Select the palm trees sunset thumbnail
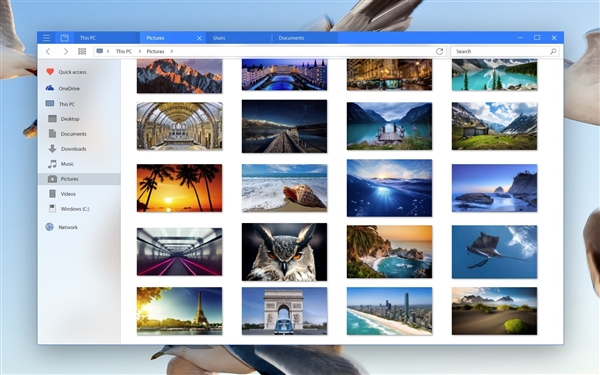Image resolution: width=600 pixels, height=375 pixels. point(179,188)
